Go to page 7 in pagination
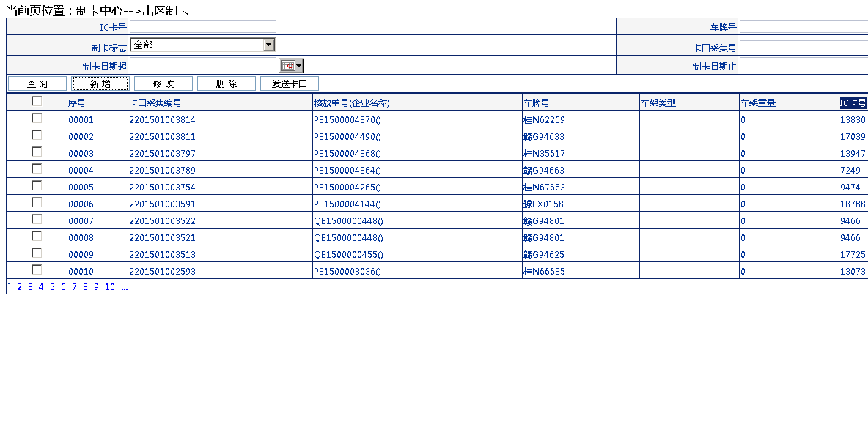868x438 pixels. 74,287
